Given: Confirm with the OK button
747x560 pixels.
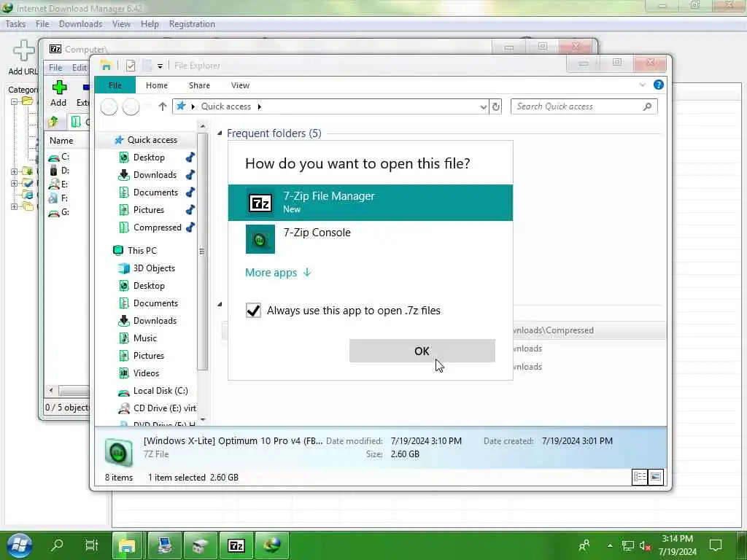Looking at the screenshot, I should [422, 351].
